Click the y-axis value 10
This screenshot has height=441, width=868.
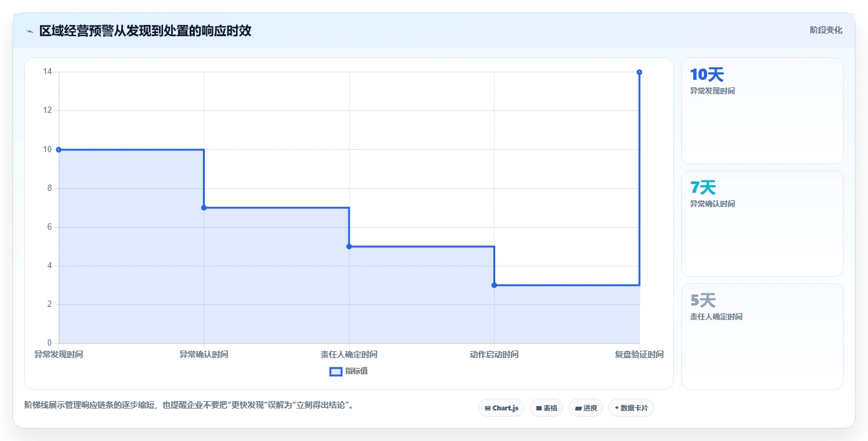pyautogui.click(x=47, y=150)
